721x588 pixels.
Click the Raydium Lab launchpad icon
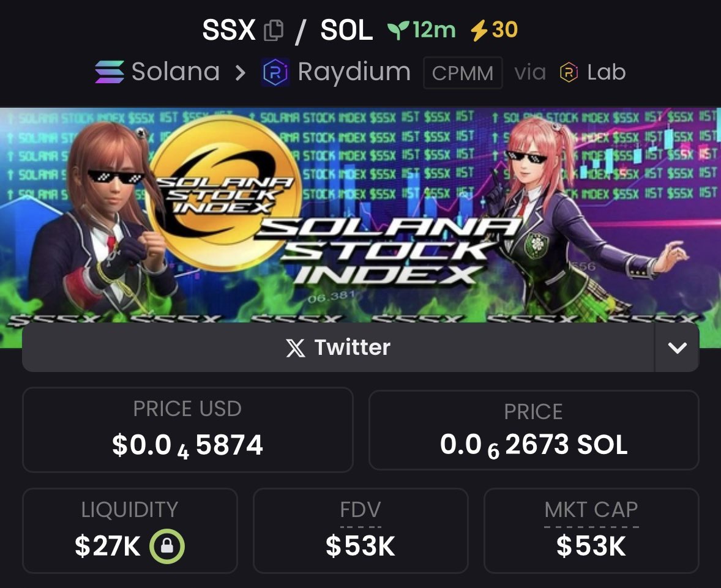point(569,72)
